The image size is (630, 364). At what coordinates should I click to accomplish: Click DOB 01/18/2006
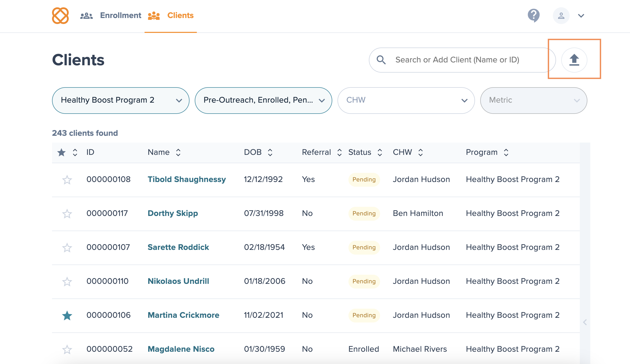265,281
